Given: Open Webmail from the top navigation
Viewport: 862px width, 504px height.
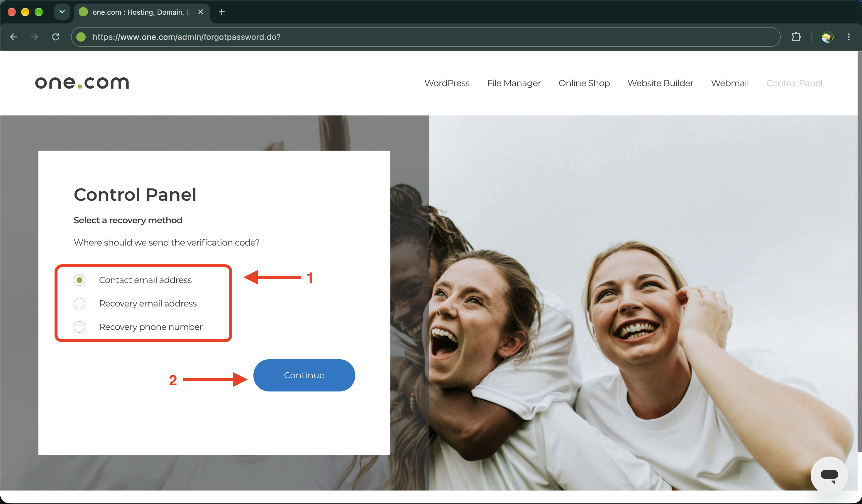Looking at the screenshot, I should 730,83.
